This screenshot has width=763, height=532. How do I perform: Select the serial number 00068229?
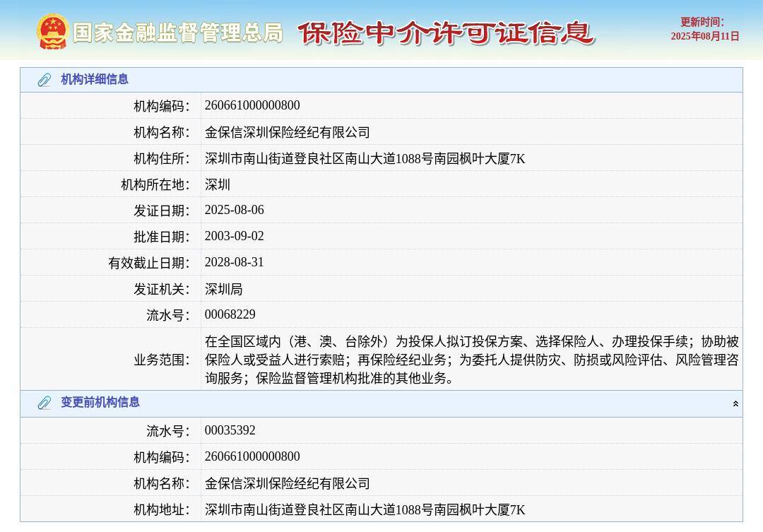tap(230, 314)
